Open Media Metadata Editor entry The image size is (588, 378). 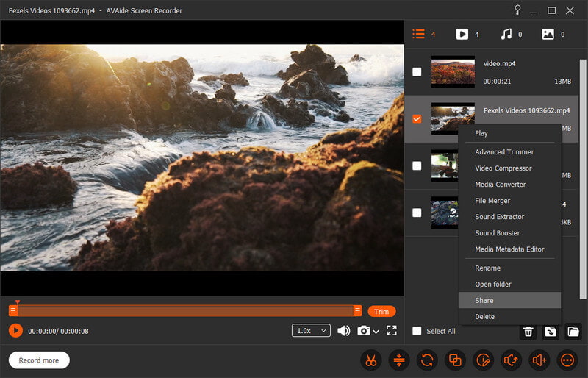point(509,249)
